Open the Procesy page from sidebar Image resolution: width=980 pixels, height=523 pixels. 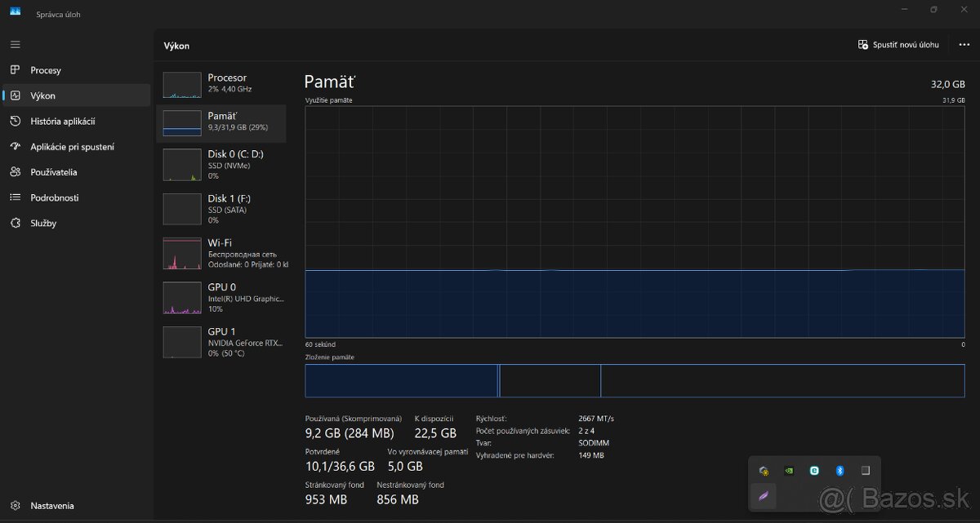coord(46,70)
